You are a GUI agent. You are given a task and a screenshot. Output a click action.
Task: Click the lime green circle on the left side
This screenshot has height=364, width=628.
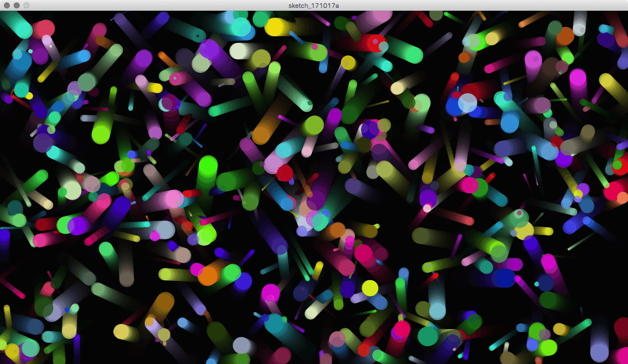101,133
